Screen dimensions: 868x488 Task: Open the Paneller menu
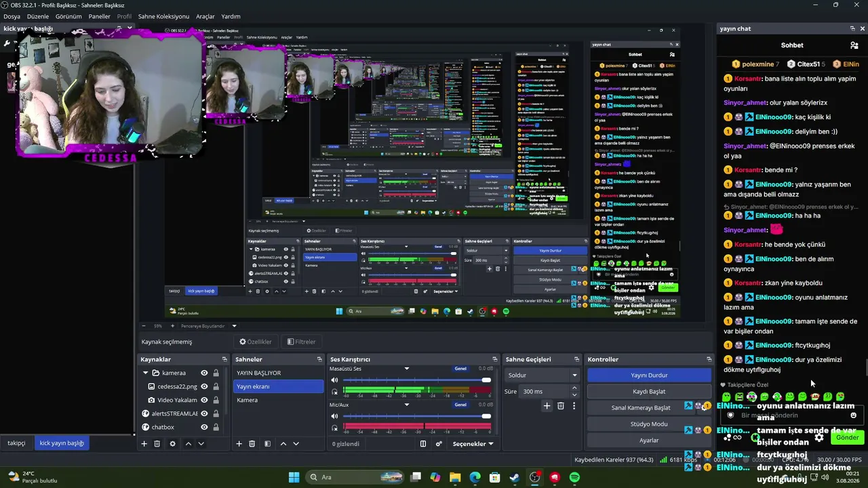99,16
